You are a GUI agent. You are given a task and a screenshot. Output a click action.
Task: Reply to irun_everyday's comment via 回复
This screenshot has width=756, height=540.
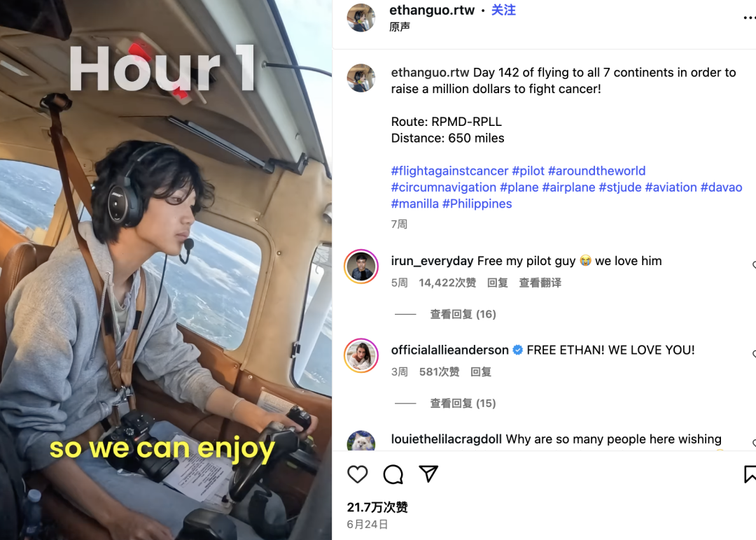[497, 283]
